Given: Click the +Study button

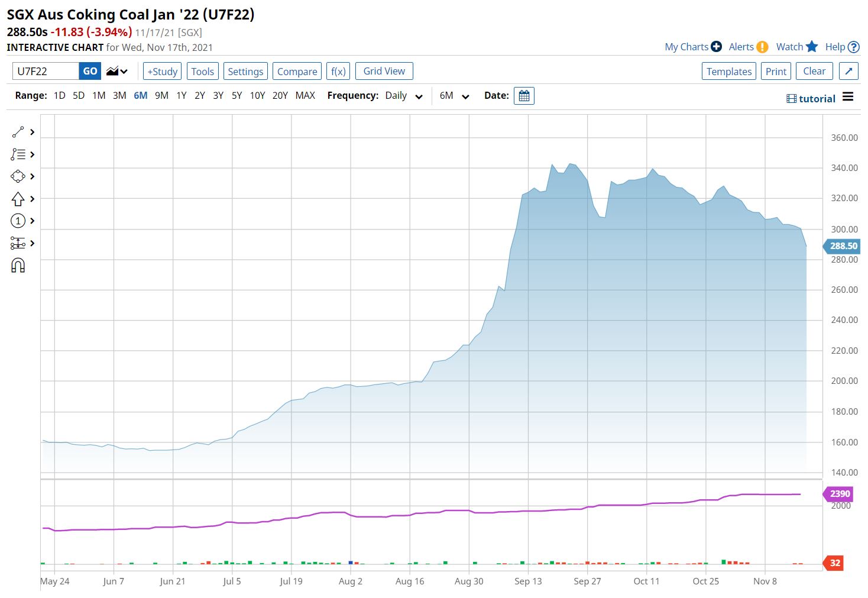Looking at the screenshot, I should (x=162, y=72).
